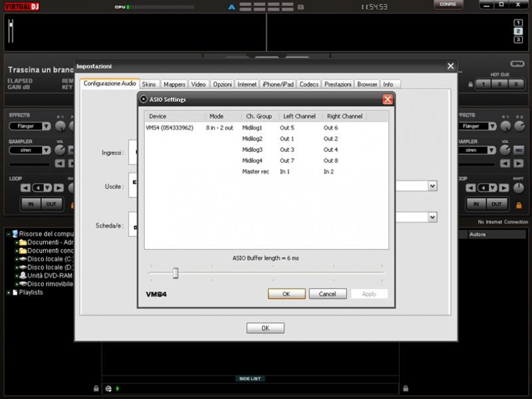Click the right deck loop IN button
532x399 pixels.
point(476,204)
